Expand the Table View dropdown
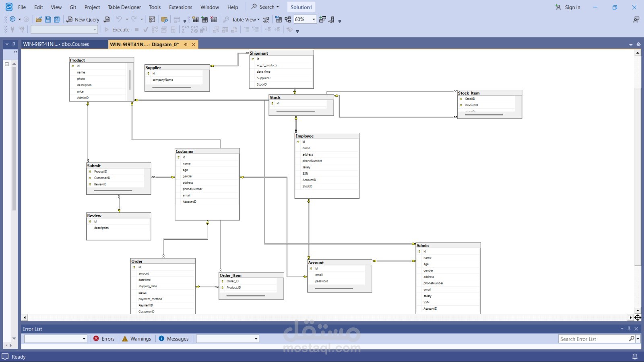 pyautogui.click(x=258, y=19)
